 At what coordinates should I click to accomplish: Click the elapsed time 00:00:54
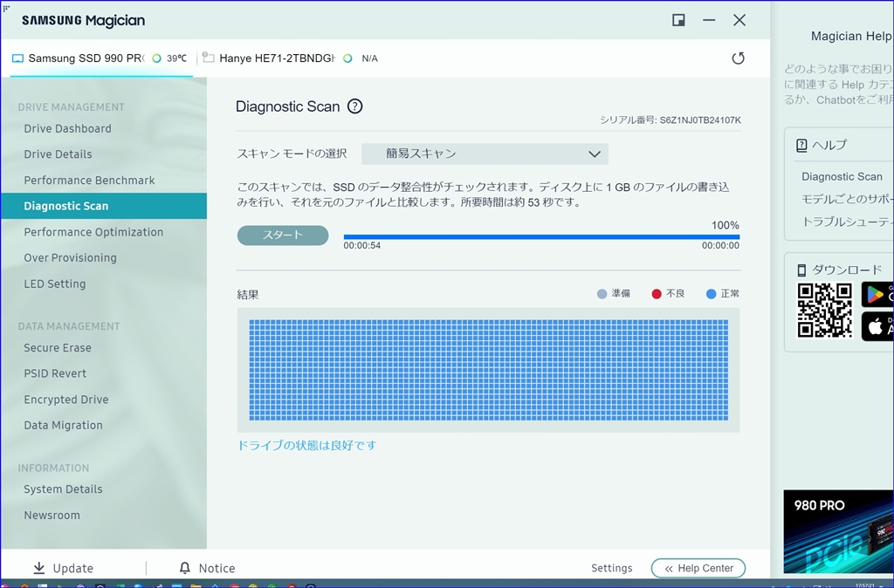[362, 245]
